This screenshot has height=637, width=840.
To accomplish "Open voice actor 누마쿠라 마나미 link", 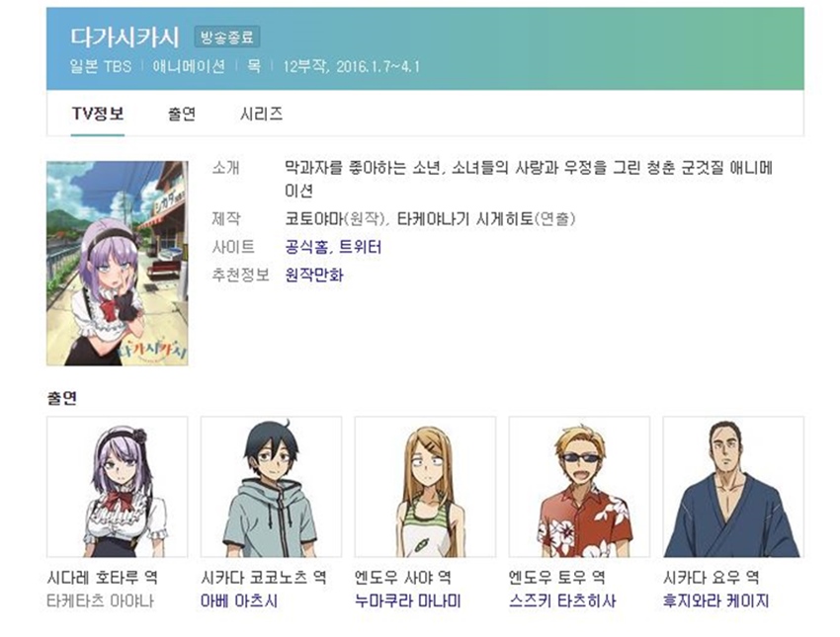I will 408,600.
